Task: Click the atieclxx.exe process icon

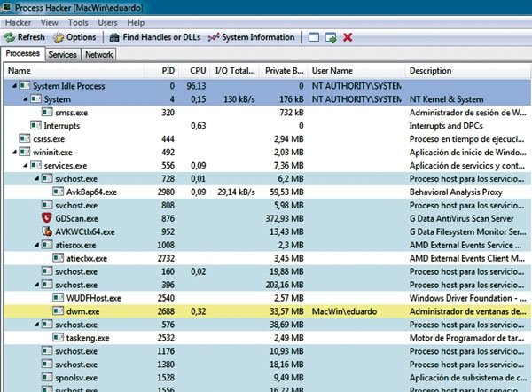Action: [58, 258]
